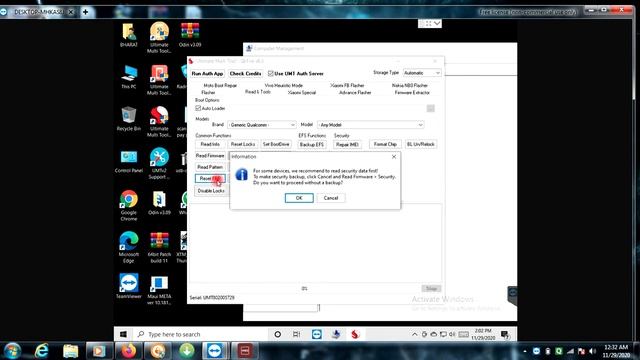This screenshot has height=360, width=640.
Task: Open the remote Windows 10 Start button
Action: [x=123, y=334]
